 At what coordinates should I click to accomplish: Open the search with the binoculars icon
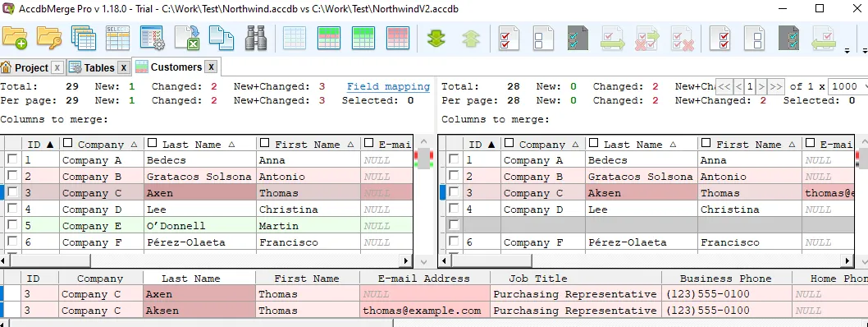(255, 38)
